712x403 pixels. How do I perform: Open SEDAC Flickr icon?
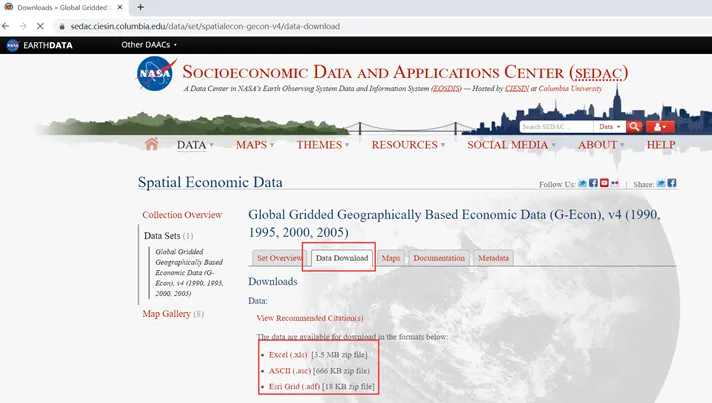(x=615, y=183)
